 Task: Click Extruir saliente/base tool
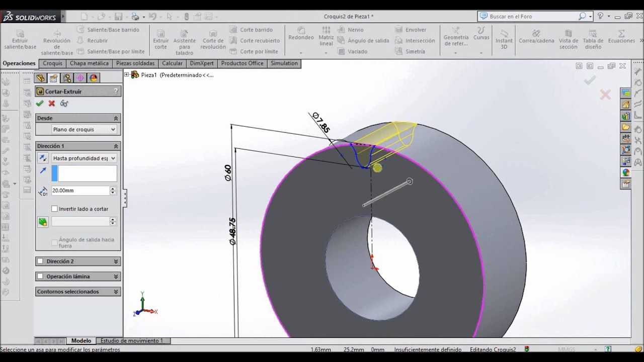click(x=20, y=40)
